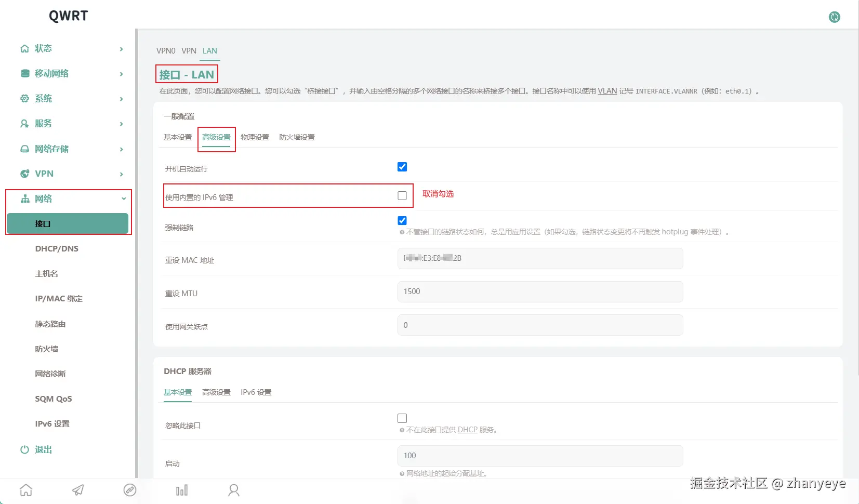Click the 退出 logout link
Image resolution: width=859 pixels, height=504 pixels.
43,449
